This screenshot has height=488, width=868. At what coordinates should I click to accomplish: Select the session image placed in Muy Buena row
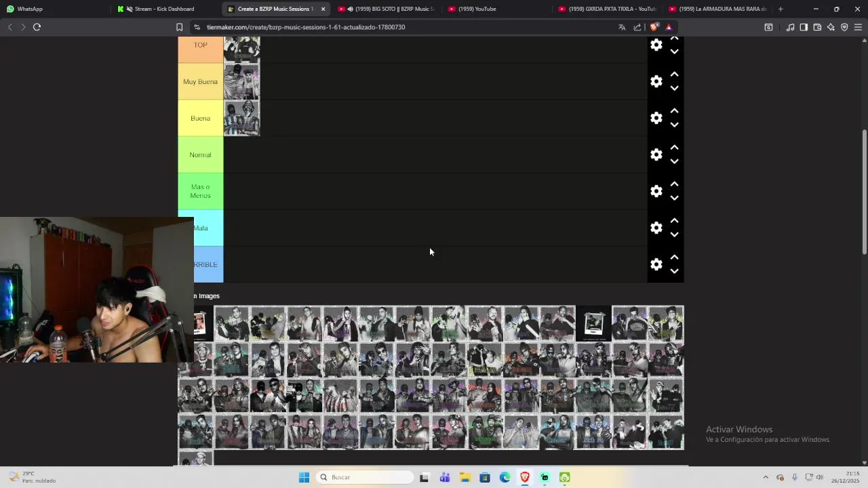point(241,81)
